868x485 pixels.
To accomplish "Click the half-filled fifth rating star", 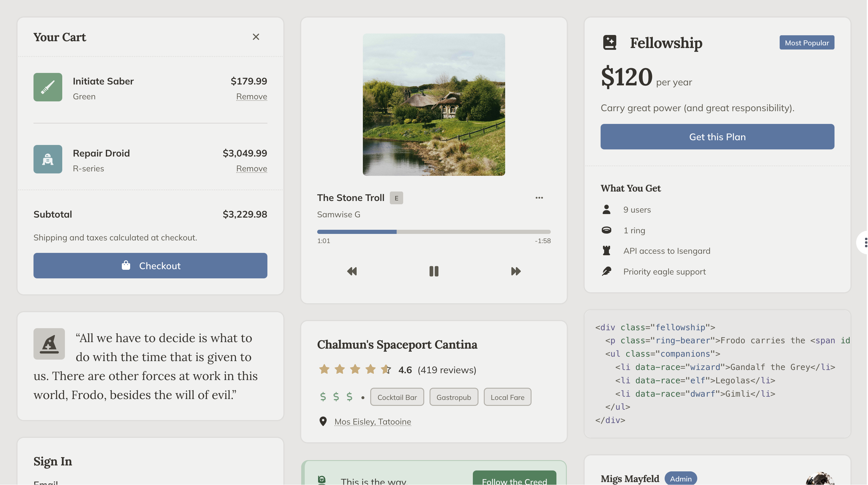I will [386, 369].
